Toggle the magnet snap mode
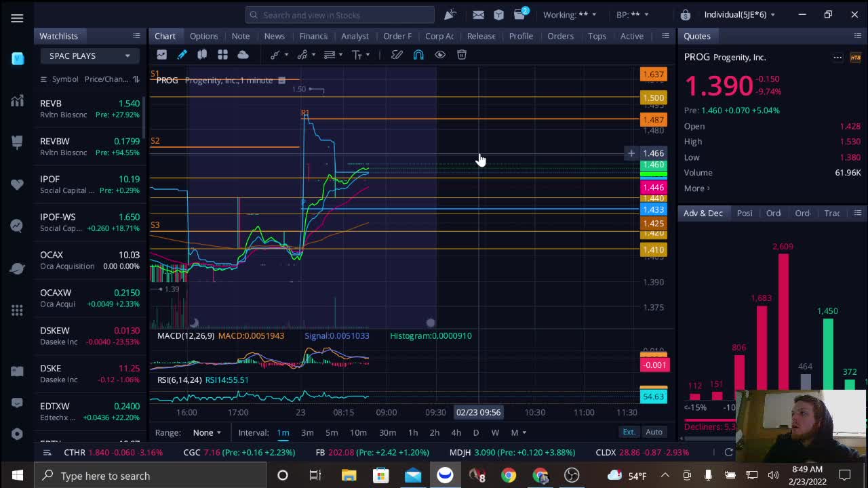The height and width of the screenshot is (488, 868). [418, 55]
